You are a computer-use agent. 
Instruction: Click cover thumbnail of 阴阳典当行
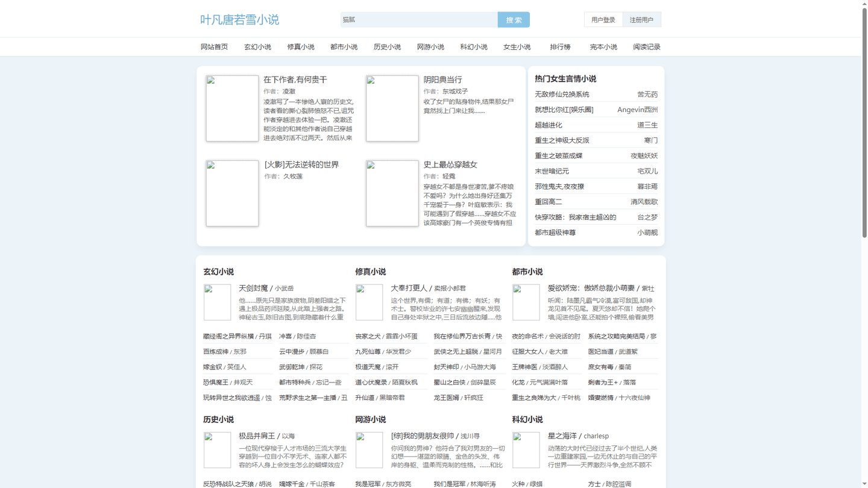[392, 108]
